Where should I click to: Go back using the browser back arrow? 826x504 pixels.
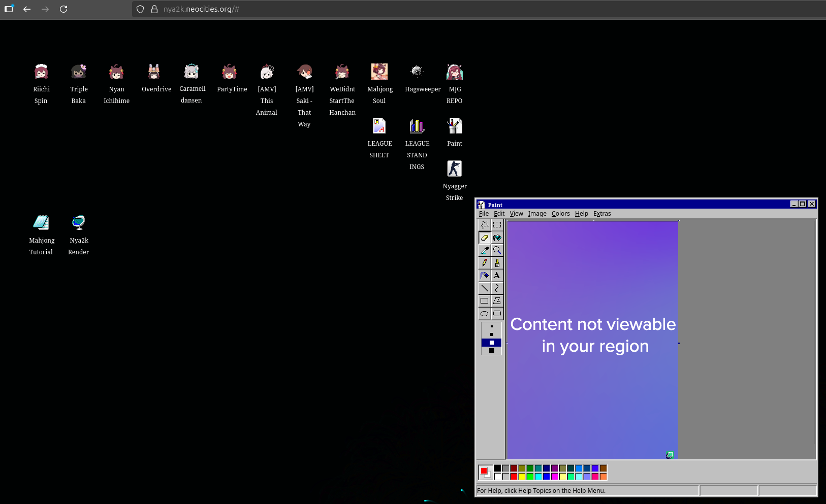pyautogui.click(x=27, y=9)
